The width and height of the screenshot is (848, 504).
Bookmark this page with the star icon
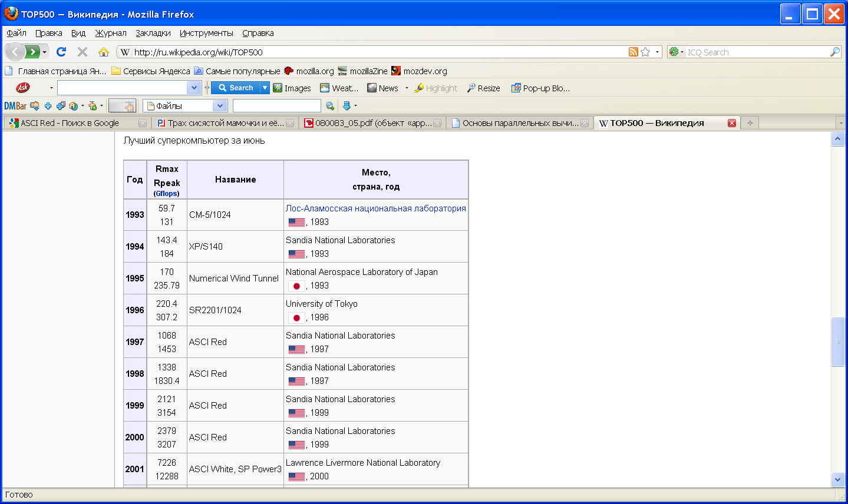645,52
